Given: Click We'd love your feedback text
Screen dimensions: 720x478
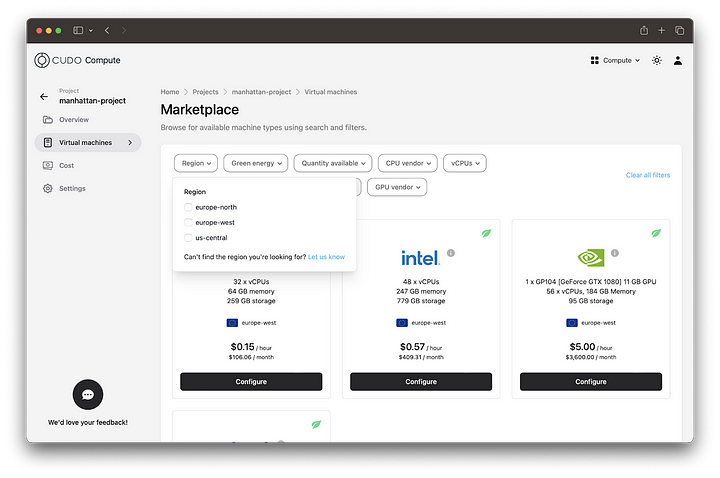Looking at the screenshot, I should point(88,422).
